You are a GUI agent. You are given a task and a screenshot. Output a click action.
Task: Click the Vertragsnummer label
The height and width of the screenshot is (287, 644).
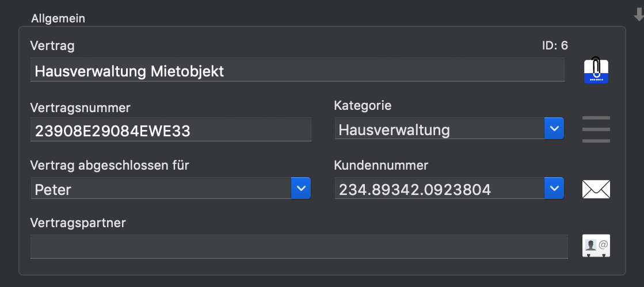[81, 108]
